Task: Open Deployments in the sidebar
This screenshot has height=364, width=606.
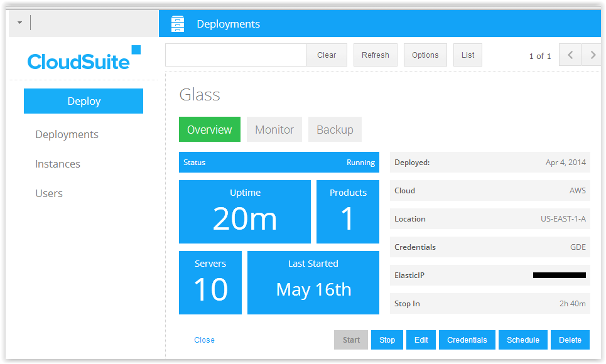Action: click(67, 134)
